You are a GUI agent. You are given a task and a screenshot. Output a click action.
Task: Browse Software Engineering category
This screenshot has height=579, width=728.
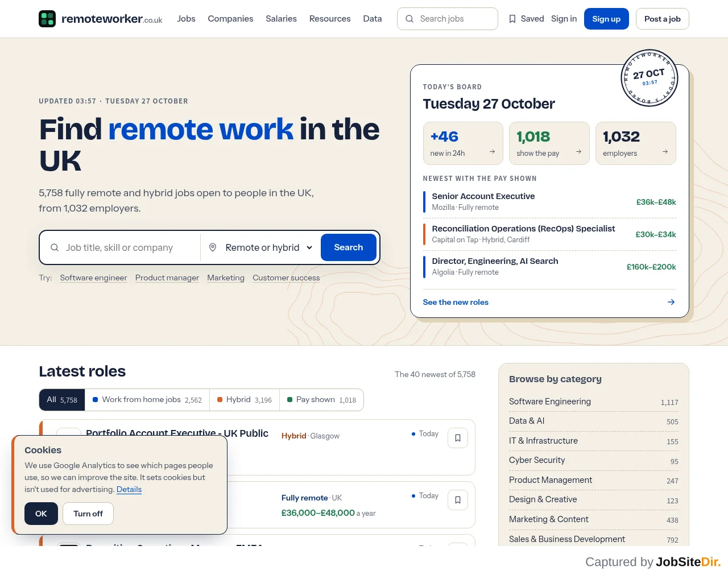(x=594, y=402)
